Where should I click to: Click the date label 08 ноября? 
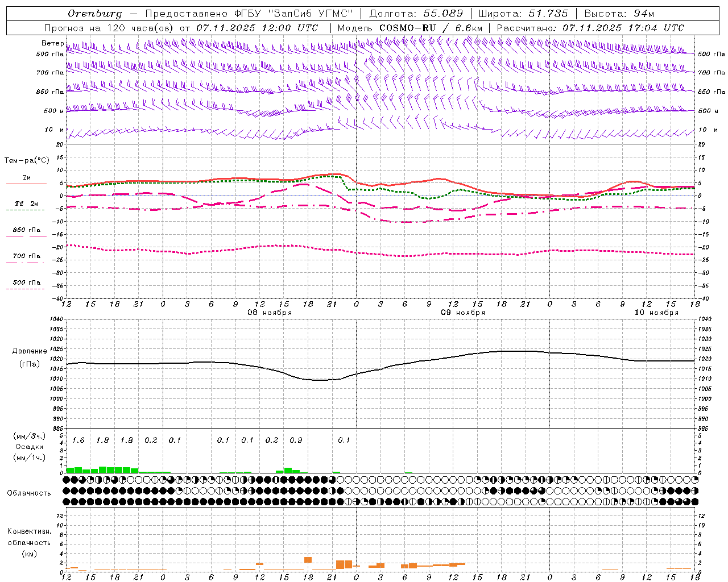click(x=270, y=313)
